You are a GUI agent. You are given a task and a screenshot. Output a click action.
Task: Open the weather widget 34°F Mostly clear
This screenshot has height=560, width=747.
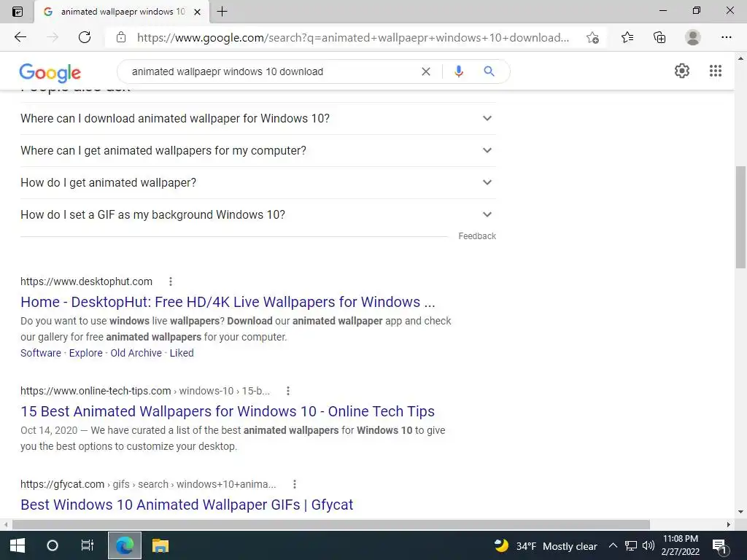[x=546, y=546]
